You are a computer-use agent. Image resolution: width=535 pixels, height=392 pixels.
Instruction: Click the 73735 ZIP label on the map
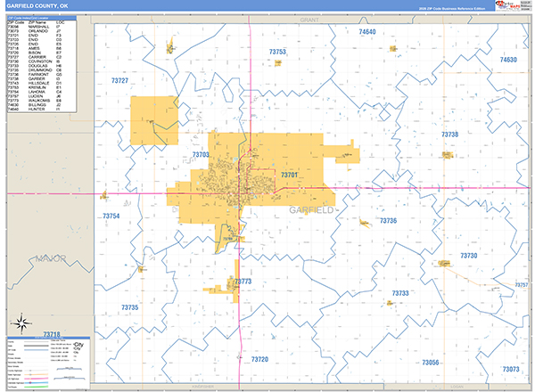click(130, 307)
